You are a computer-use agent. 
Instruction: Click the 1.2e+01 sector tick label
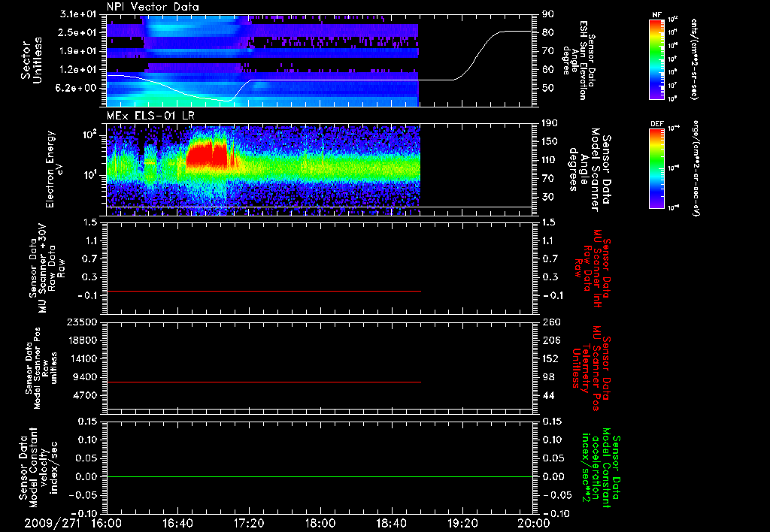77,69
